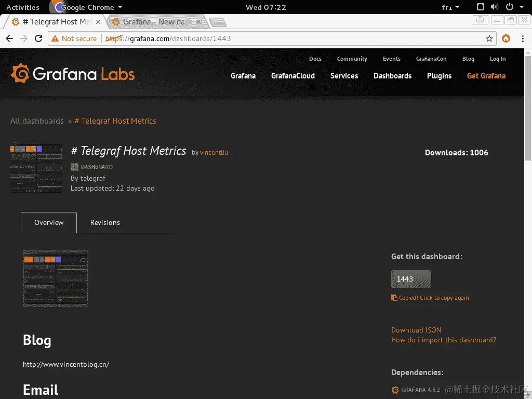Bookmark page with the star icon
Screen dimensions: 532x399
[x=489, y=38]
